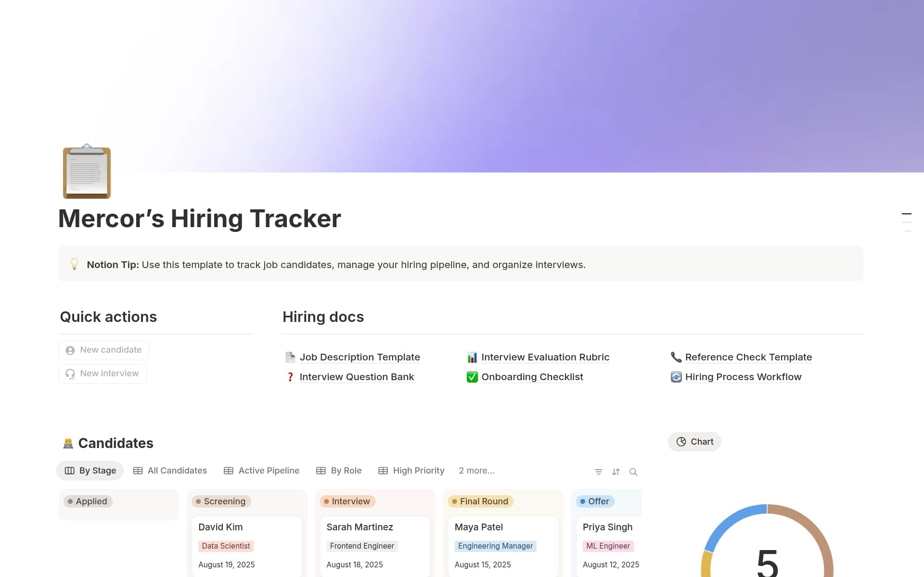The width and height of the screenshot is (924, 577).
Task: Open Interview Question Bank link
Action: coord(357,377)
